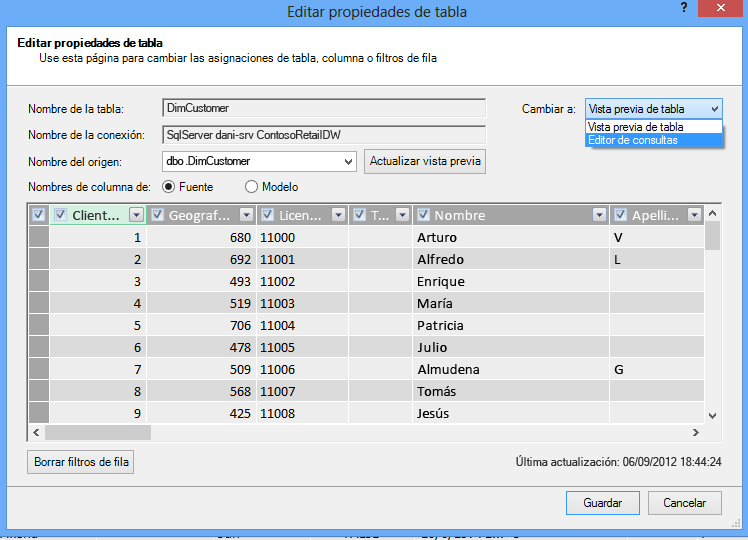The height and width of the screenshot is (540, 748).
Task: Click the 680 geography cell
Action: 201,237
